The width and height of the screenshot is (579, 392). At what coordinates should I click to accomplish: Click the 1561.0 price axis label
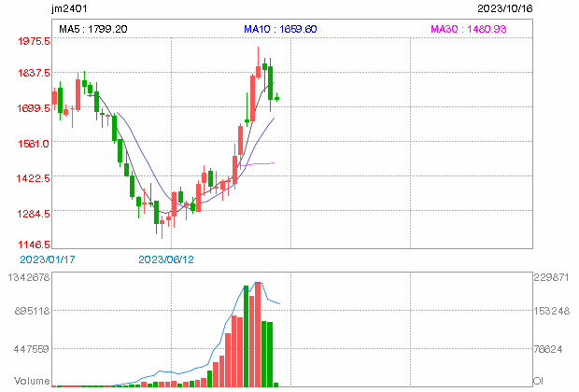(x=34, y=144)
